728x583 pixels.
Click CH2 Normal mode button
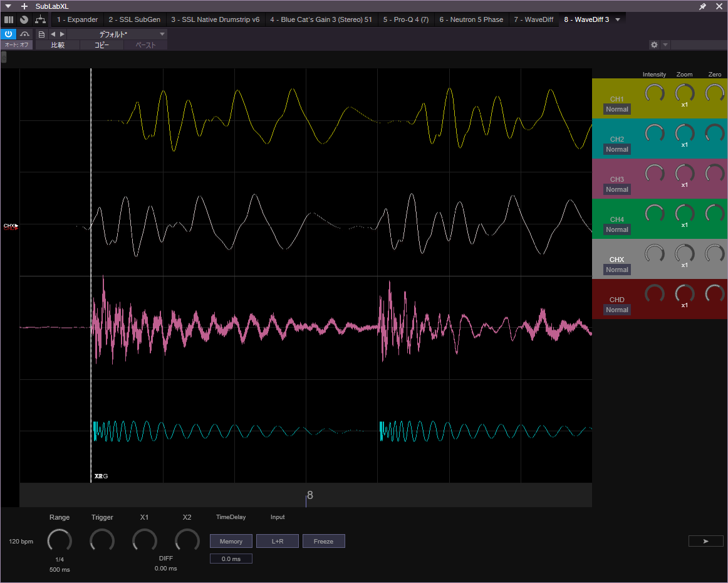(x=617, y=149)
